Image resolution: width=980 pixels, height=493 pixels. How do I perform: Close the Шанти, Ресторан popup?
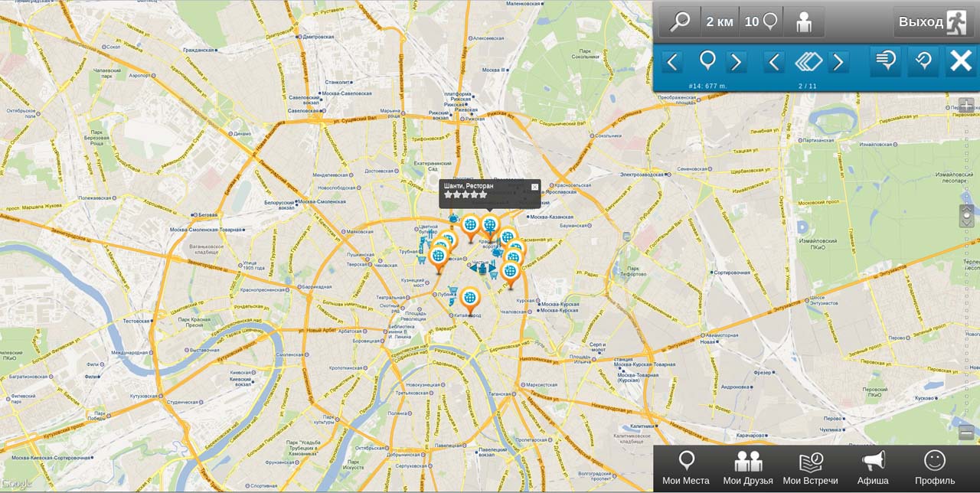point(534,187)
